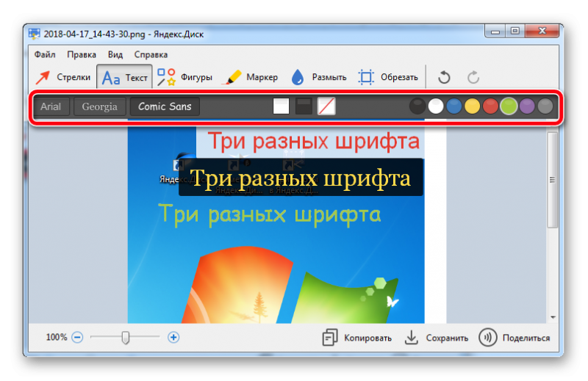
Task: Click the undo arrow icon
Action: (x=444, y=77)
